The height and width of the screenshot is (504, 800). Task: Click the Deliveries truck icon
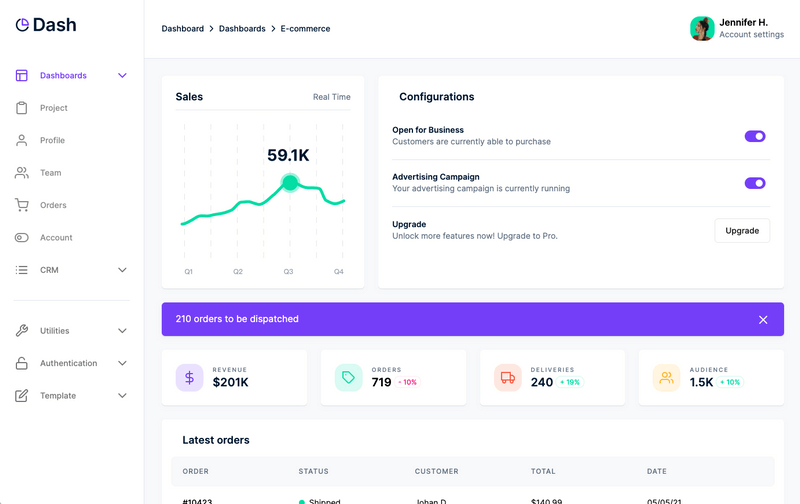coord(508,377)
